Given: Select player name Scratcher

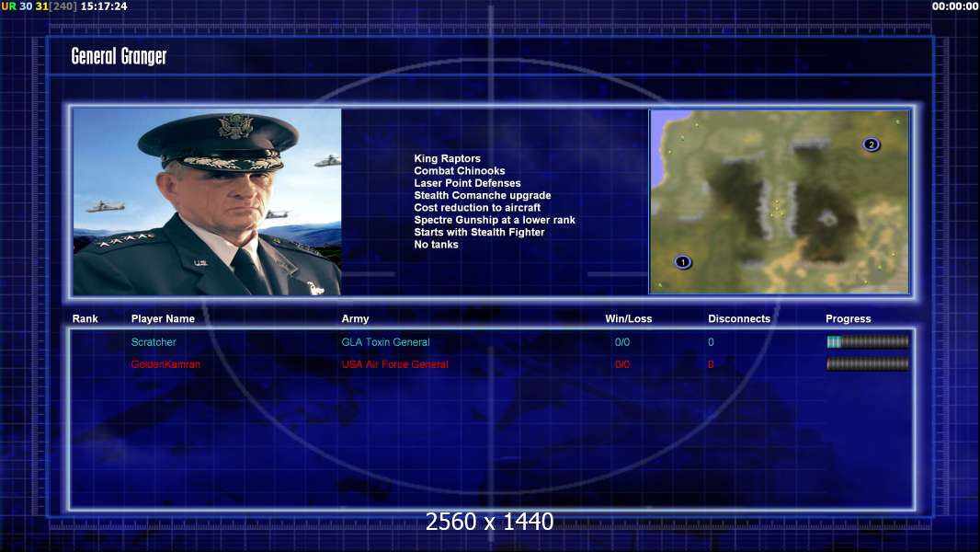Looking at the screenshot, I should coord(154,342).
